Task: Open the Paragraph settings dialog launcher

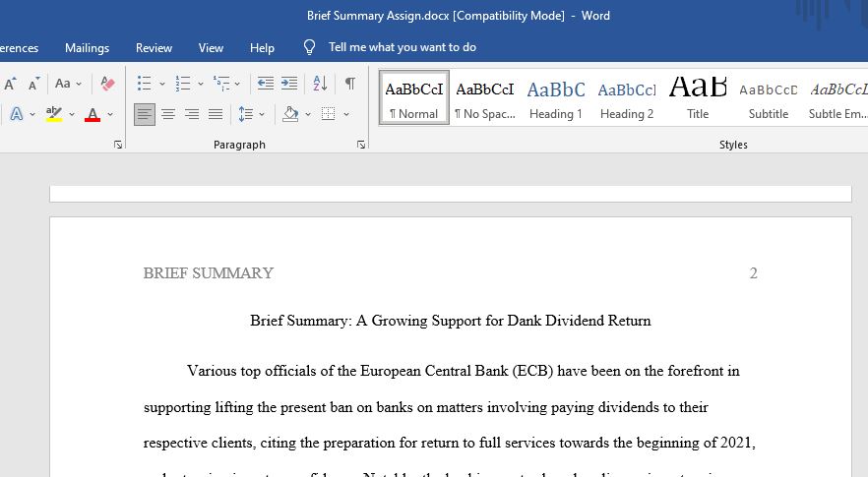Action: pos(361,145)
